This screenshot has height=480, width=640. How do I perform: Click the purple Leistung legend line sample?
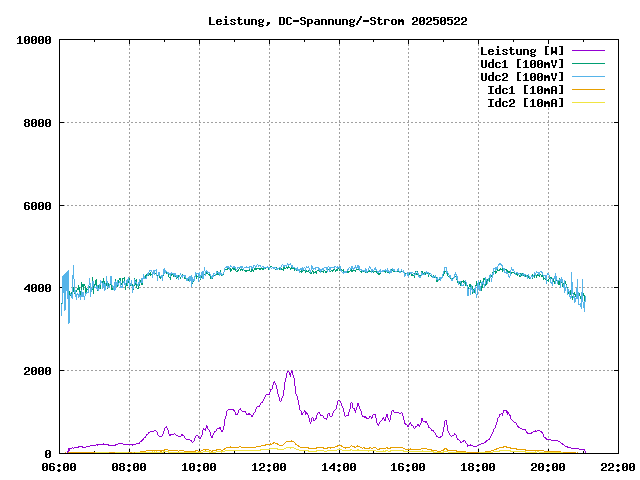pos(588,51)
